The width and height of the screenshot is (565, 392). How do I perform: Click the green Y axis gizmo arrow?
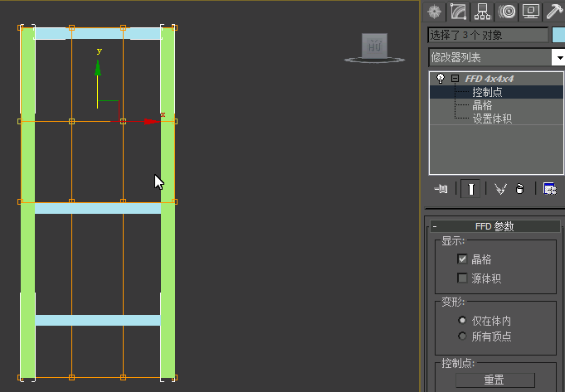tap(98, 68)
